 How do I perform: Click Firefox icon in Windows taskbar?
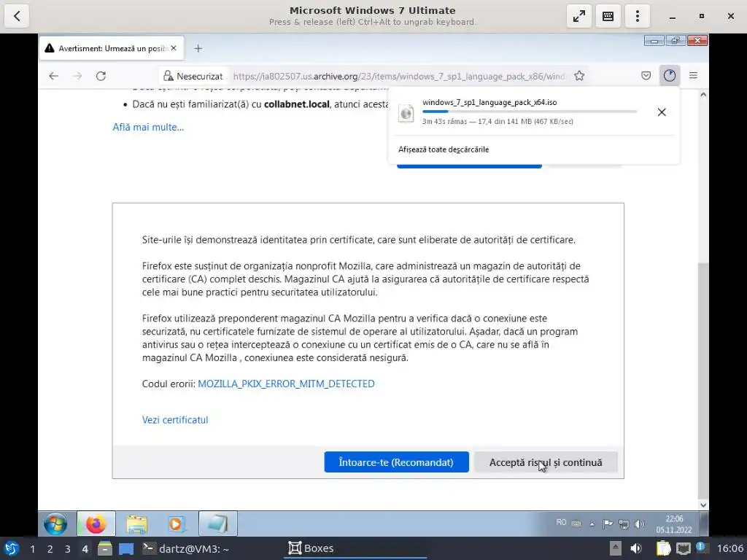[x=96, y=524]
